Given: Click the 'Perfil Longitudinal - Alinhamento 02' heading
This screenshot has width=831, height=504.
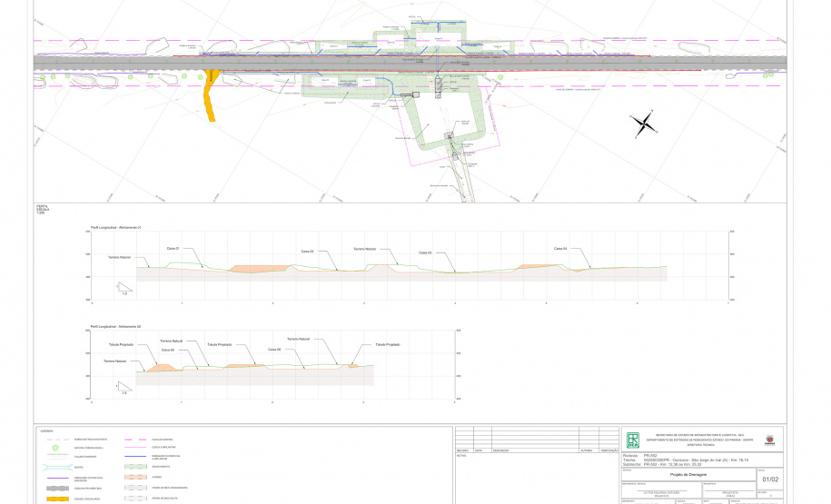Looking at the screenshot, I should [x=116, y=325].
